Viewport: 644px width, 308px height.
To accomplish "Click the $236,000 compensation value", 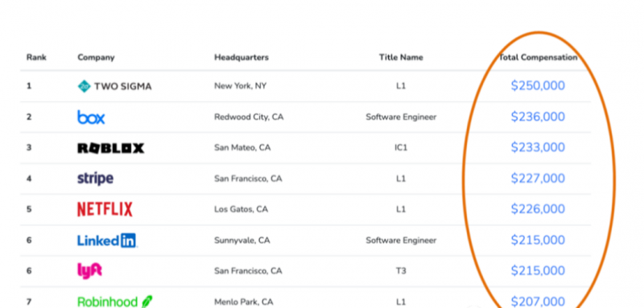I will coord(538,117).
